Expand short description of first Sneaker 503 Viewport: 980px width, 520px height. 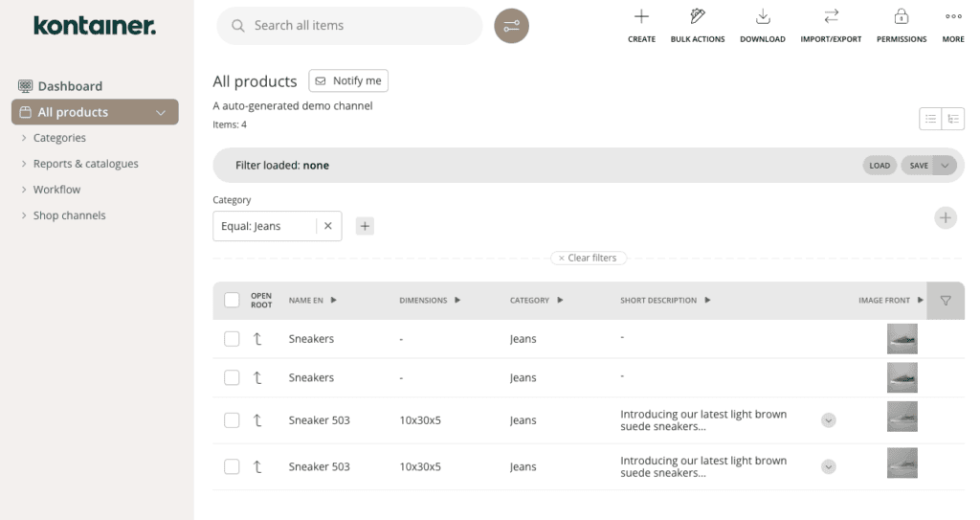pos(829,420)
